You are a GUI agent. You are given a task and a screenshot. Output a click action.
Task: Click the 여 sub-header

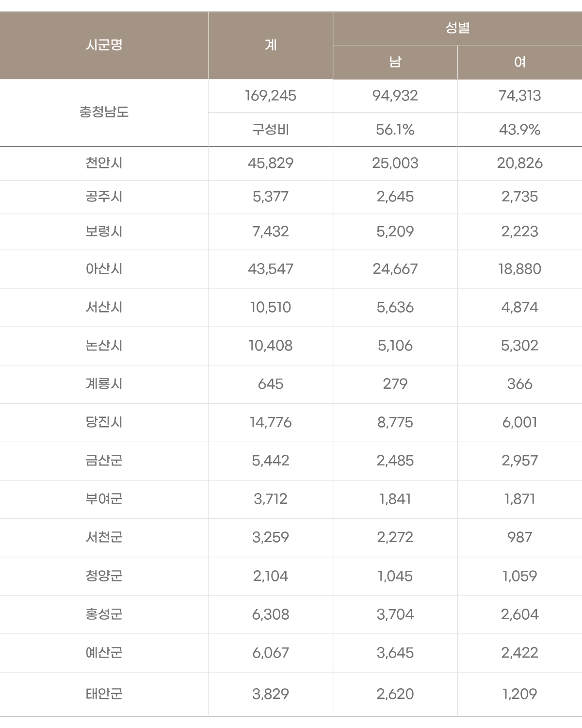(520, 62)
